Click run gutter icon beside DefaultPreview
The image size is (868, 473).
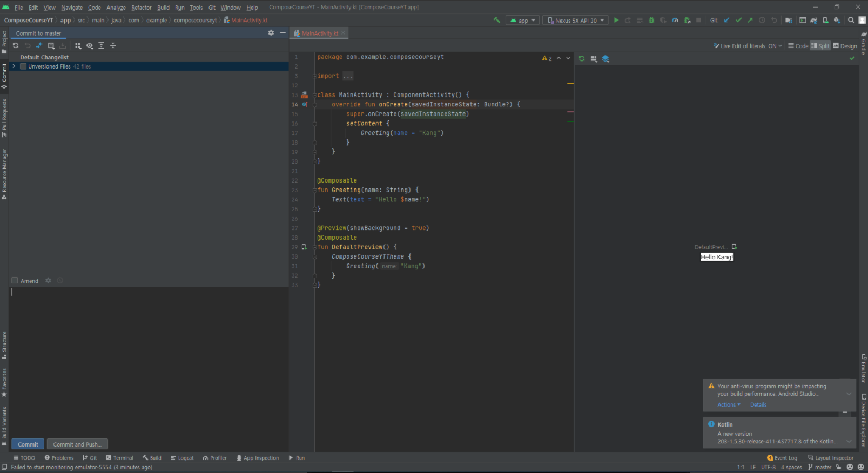(304, 247)
